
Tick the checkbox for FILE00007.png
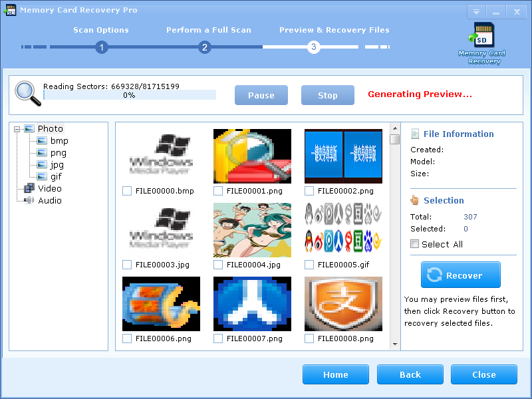(x=218, y=338)
